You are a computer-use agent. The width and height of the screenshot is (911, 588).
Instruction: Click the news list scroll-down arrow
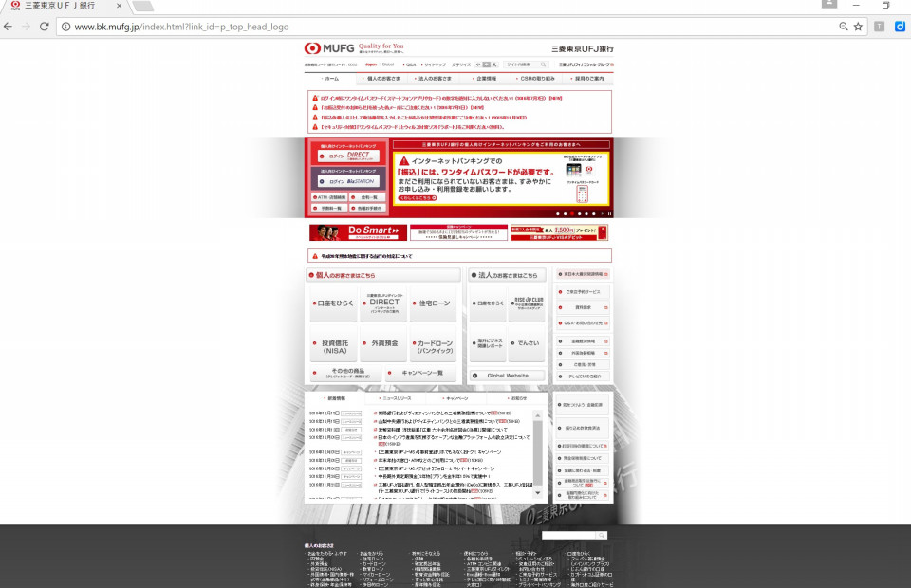(537, 493)
